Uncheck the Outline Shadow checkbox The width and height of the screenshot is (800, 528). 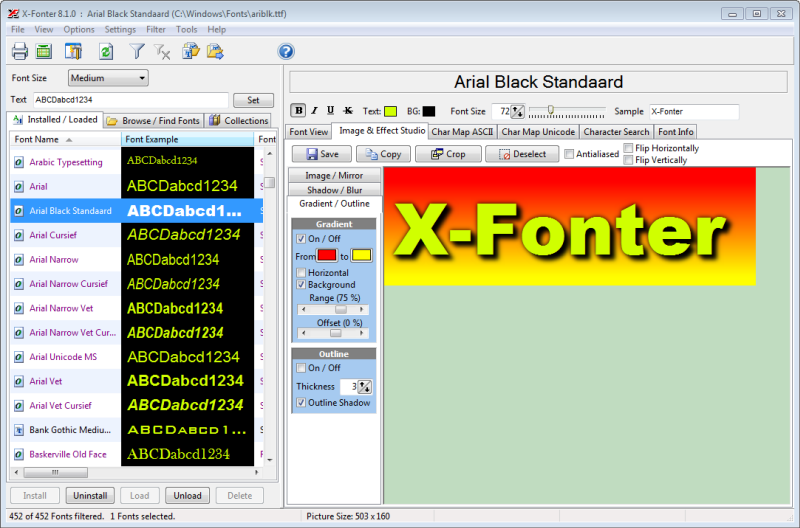point(301,403)
